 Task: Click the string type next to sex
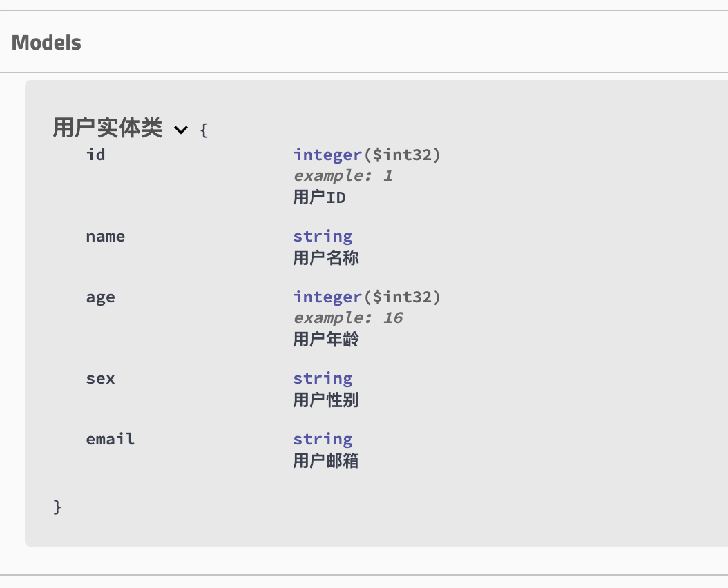[x=323, y=378]
